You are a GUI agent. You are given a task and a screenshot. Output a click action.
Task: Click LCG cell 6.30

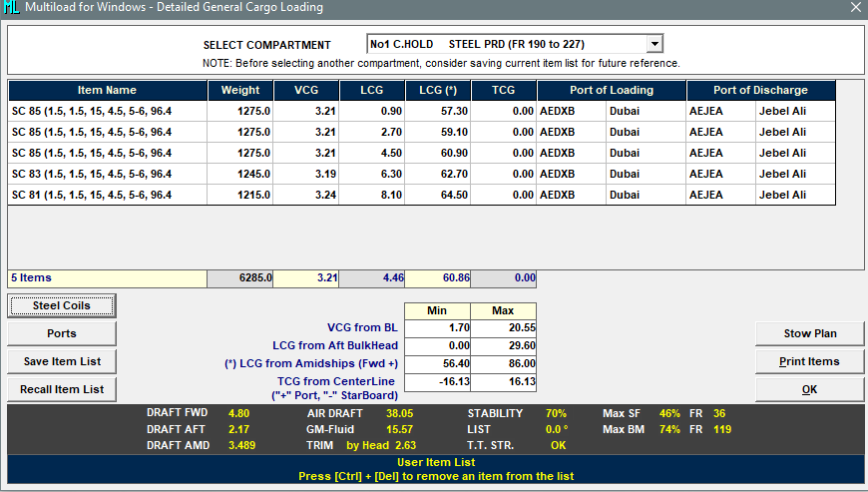point(372,175)
